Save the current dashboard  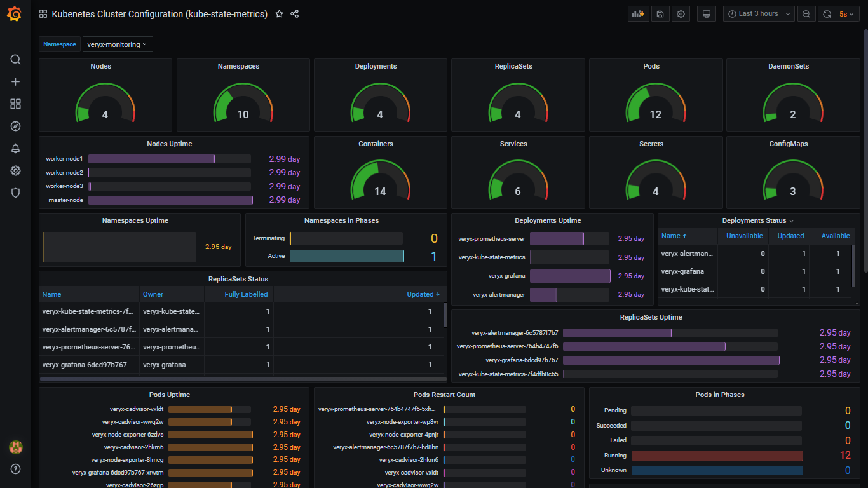coord(660,13)
